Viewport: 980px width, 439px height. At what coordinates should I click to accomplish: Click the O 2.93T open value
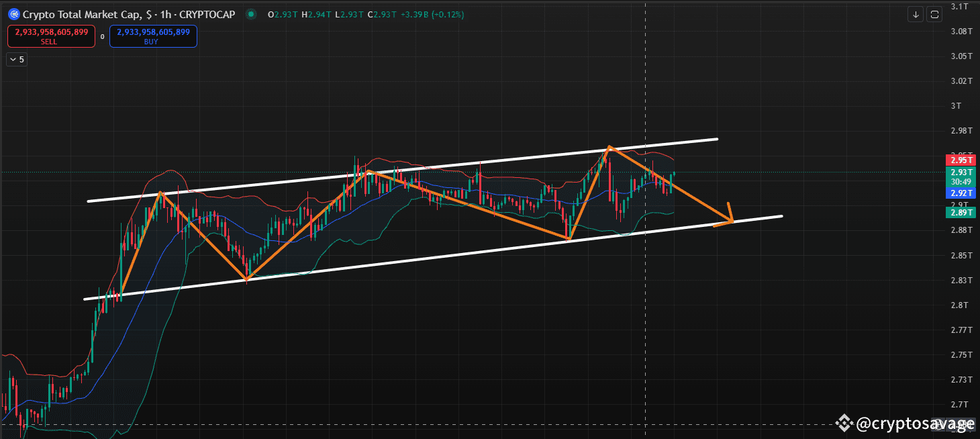[283, 14]
